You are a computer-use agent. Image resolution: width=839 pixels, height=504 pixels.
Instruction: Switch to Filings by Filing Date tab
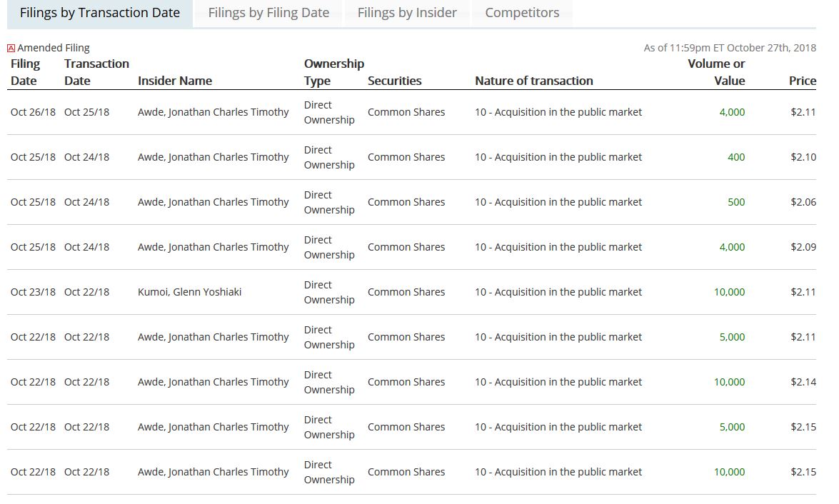[268, 13]
